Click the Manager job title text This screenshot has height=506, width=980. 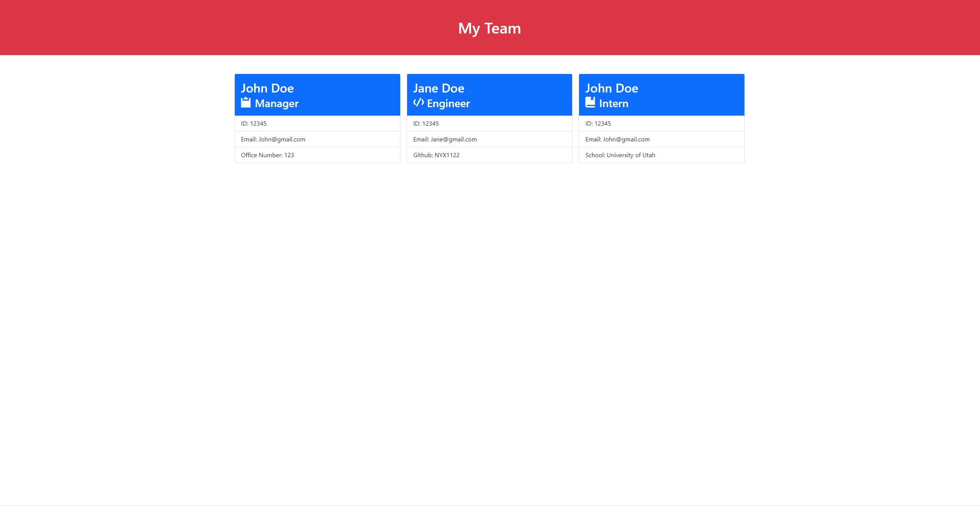pyautogui.click(x=276, y=103)
